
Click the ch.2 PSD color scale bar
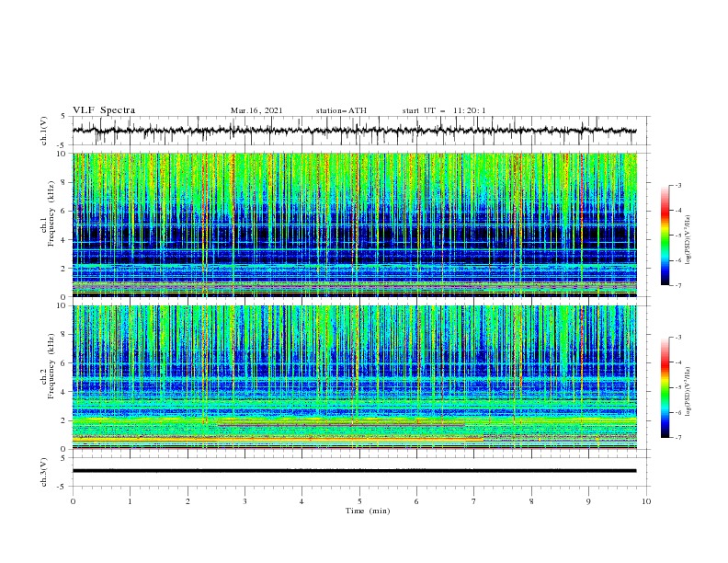coord(665,387)
